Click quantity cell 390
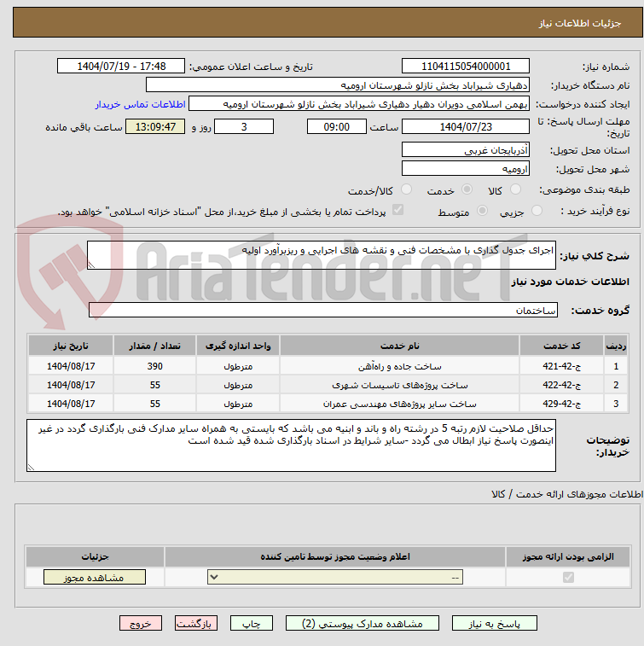 click(x=155, y=366)
